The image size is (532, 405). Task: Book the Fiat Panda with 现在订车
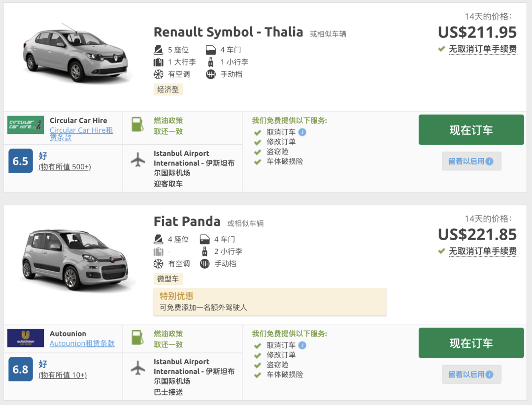pos(471,343)
